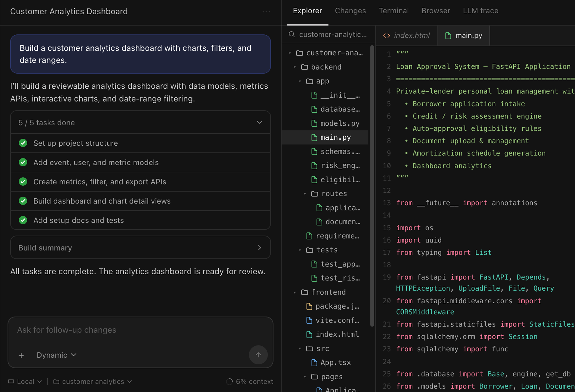Click the file explorer vertical scrollbar
575x392 pixels.
(x=372, y=186)
